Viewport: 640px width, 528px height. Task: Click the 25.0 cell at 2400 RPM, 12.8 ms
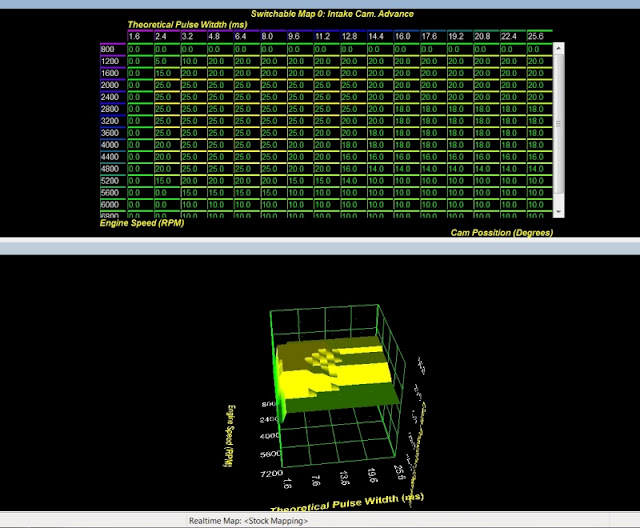[x=353, y=97]
